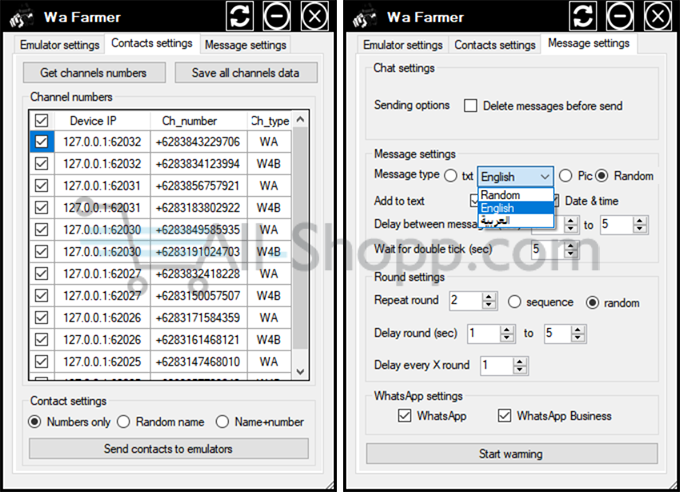The width and height of the screenshot is (680, 492).
Task: Minimize the window showing Contacts settings
Action: pyautogui.click(x=278, y=16)
